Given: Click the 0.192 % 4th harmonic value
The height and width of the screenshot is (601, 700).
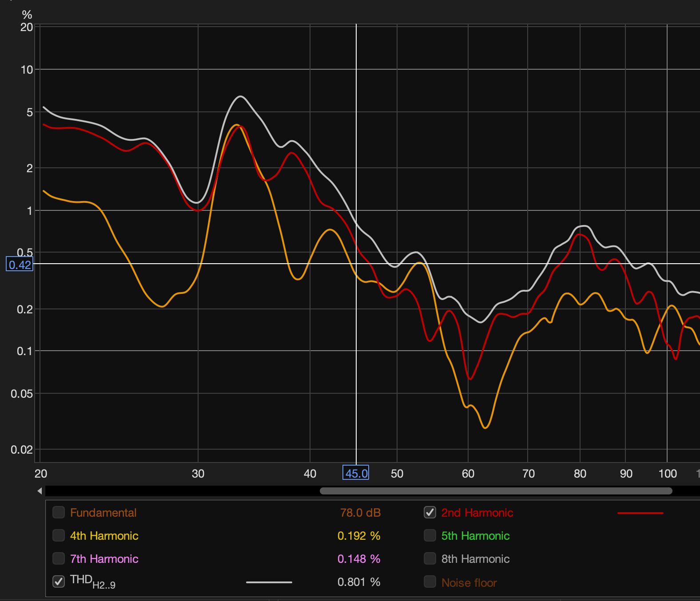Looking at the screenshot, I should tap(358, 536).
